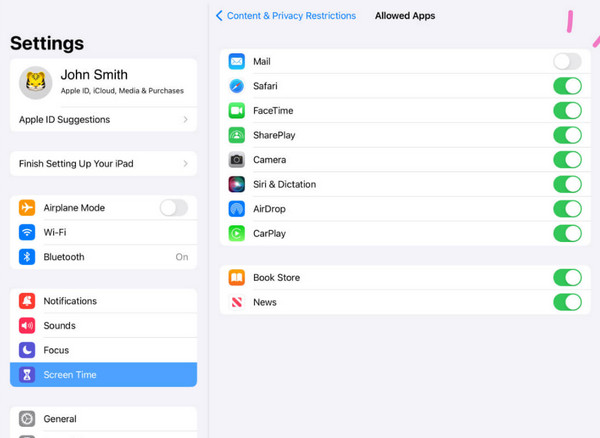Tap the FaceTime video icon
The width and height of the screenshot is (600, 438).
236,111
